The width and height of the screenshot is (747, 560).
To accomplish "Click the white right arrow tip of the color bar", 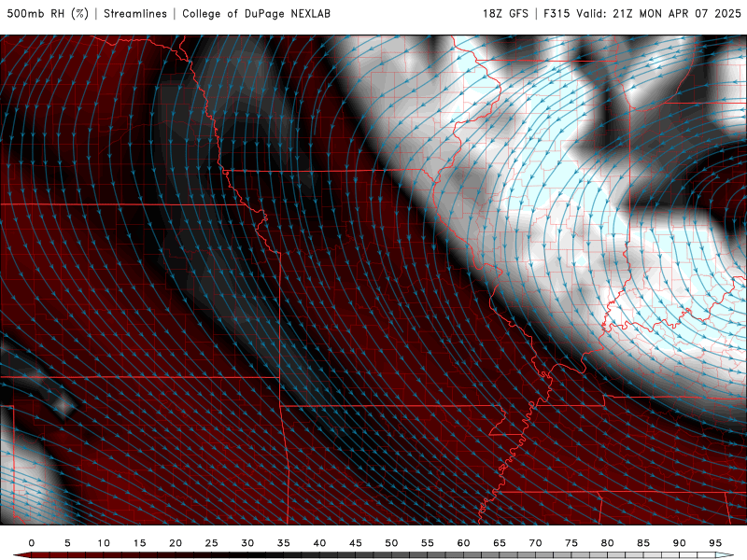I will tap(725, 555).
